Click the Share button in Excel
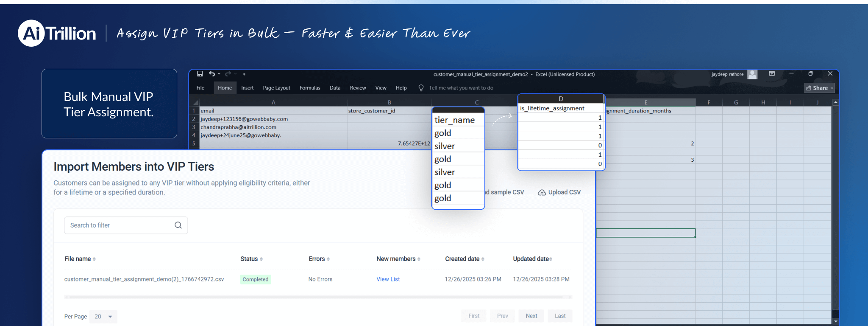Viewport: 868px width, 326px height. tap(820, 88)
